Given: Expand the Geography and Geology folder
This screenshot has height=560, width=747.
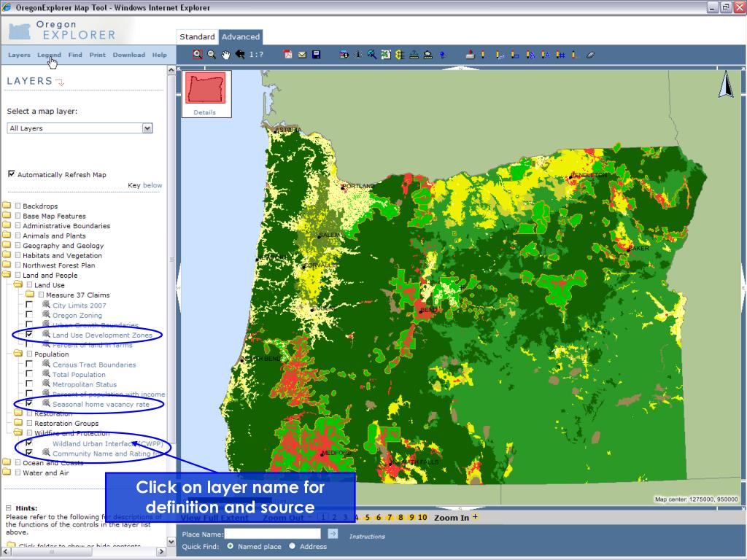Looking at the screenshot, I should (7, 245).
